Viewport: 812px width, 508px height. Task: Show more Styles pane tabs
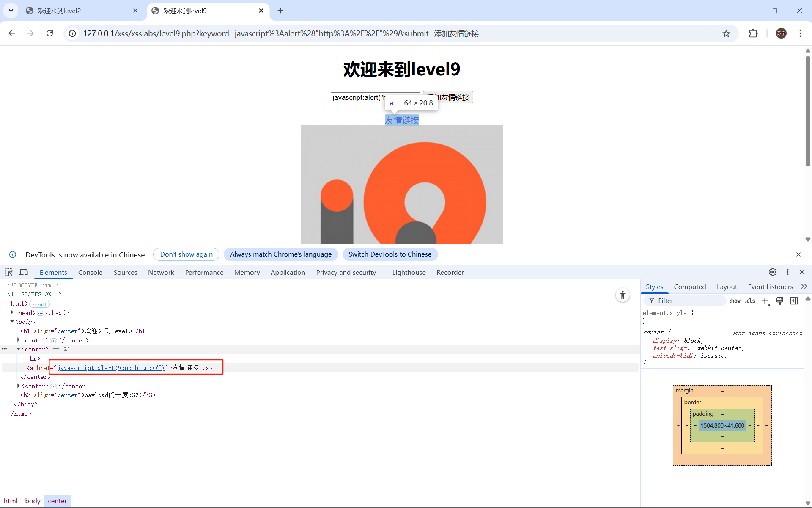coord(804,287)
